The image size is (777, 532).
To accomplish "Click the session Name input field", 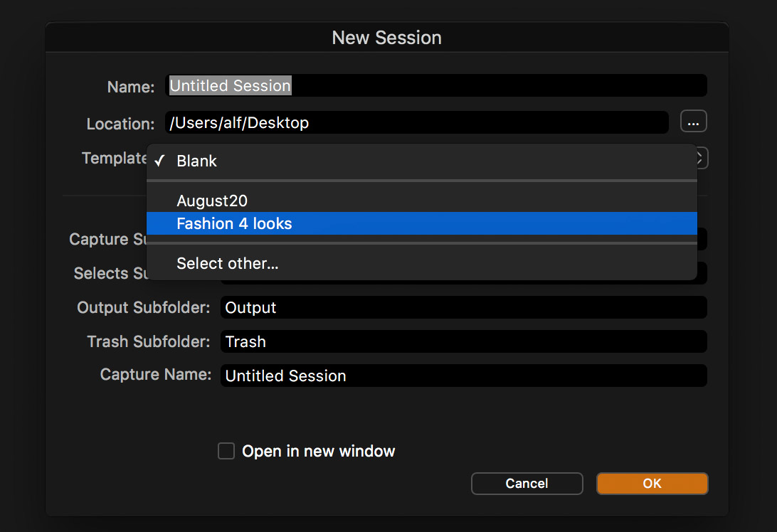I will 436,85.
